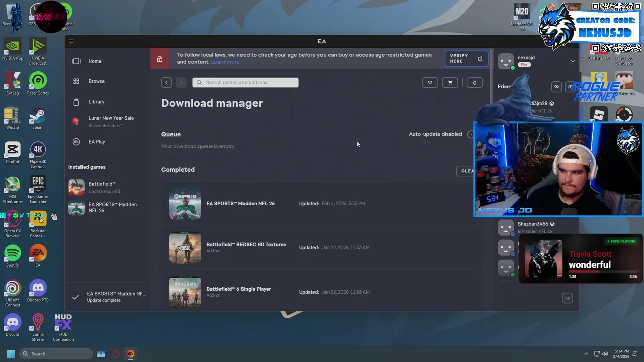Click the add friend icon

pos(569,87)
